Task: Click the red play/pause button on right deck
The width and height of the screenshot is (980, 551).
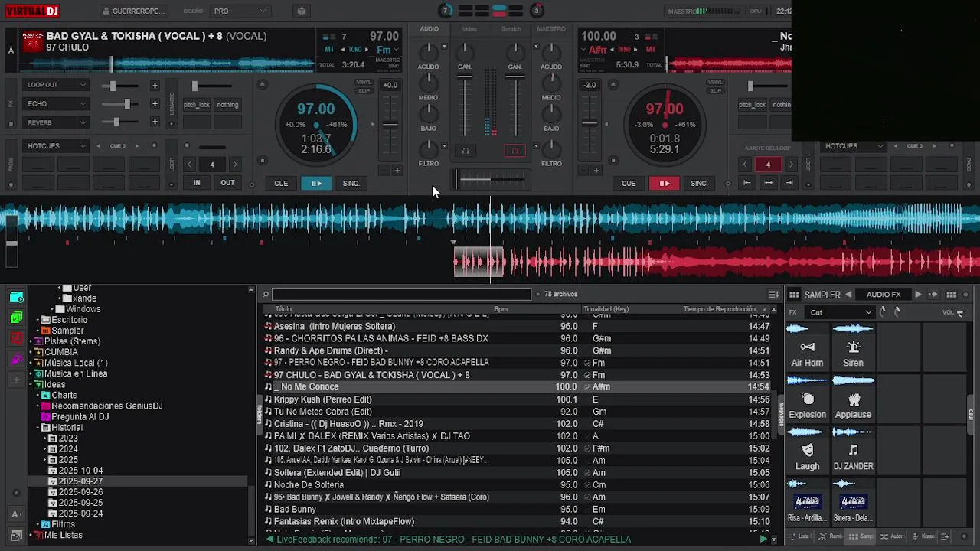Action: [x=664, y=184]
